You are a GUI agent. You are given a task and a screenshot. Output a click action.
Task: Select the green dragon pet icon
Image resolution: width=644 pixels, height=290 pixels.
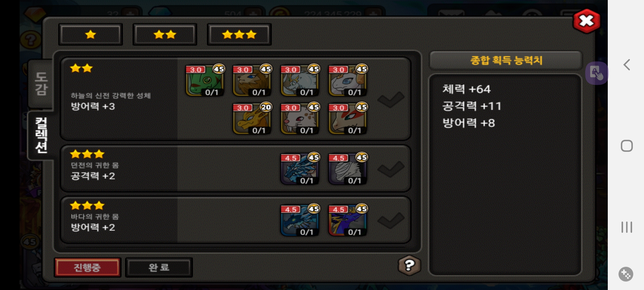pos(205,81)
